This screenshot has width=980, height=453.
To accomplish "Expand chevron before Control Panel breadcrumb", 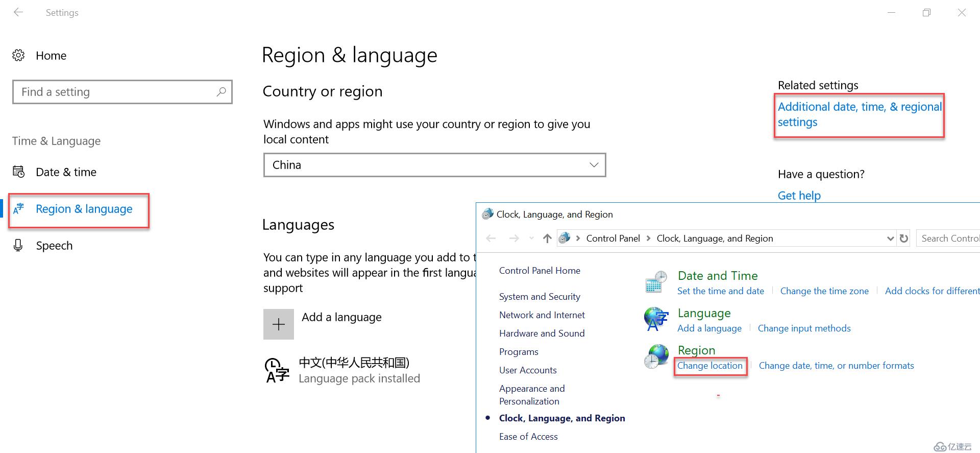I will [x=578, y=239].
